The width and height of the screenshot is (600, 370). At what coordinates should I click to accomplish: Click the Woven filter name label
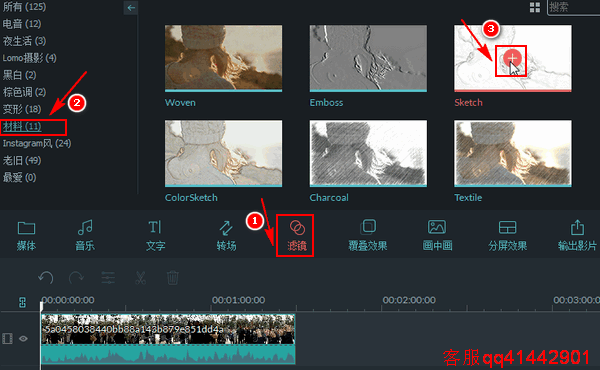coord(180,103)
